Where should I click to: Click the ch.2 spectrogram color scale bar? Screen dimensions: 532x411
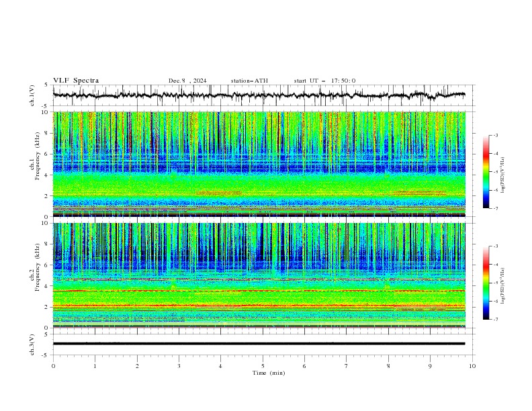pos(486,283)
